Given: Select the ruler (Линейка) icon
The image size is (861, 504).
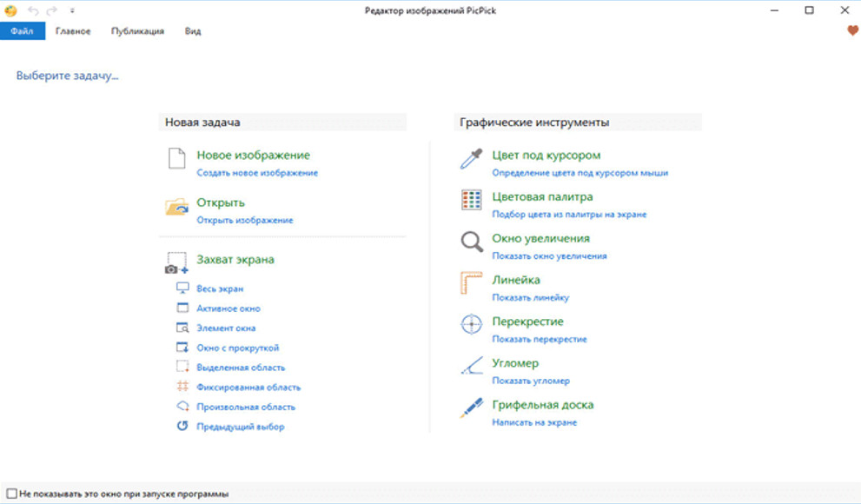Looking at the screenshot, I should point(471,282).
